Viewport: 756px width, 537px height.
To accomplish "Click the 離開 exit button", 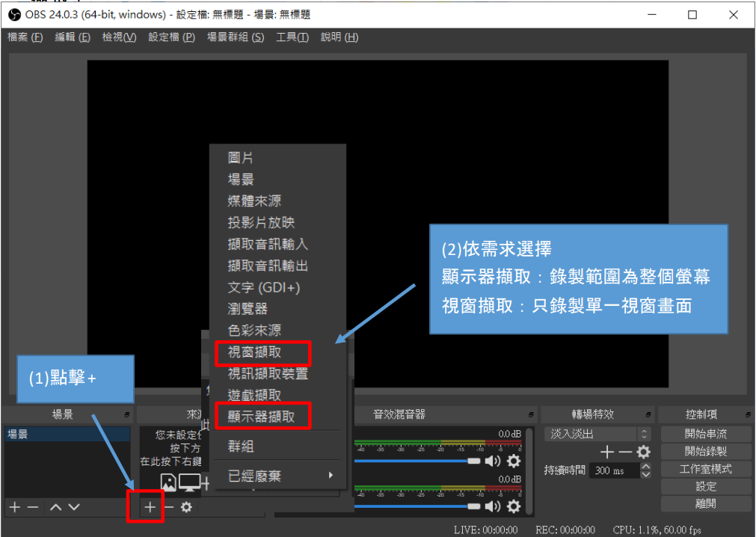I will [705, 504].
